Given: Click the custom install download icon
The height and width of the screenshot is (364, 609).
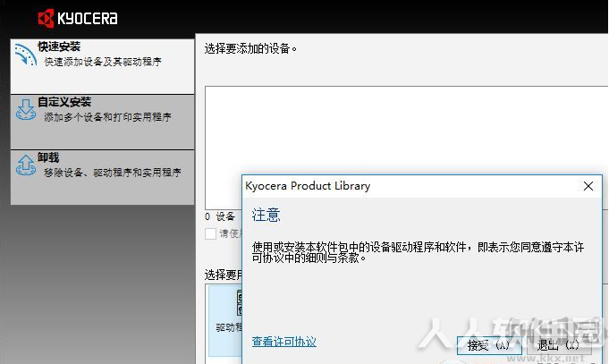Looking at the screenshot, I should pyautogui.click(x=26, y=109).
